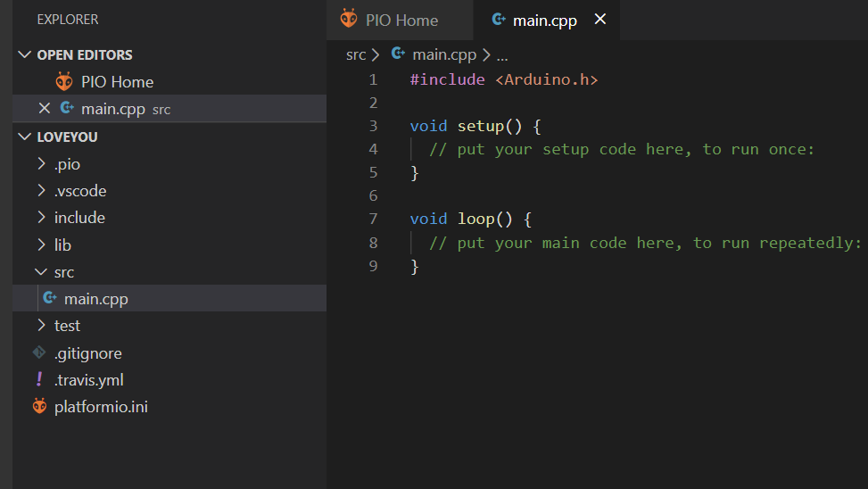Click the C++ icon in the breadcrumb bar
The image size is (868, 489).
pyautogui.click(x=398, y=54)
